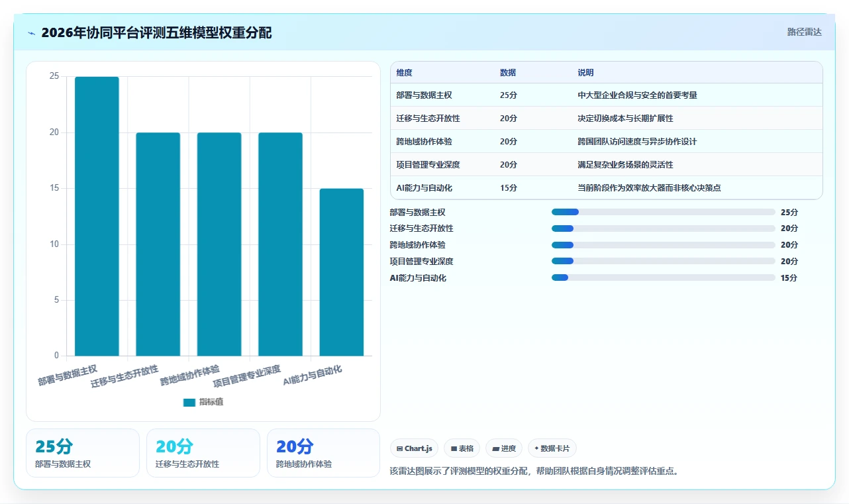This screenshot has height=504, width=849.
Task: Click 当前阶段作为效率放大器而非核心决策点 description
Action: [649, 188]
